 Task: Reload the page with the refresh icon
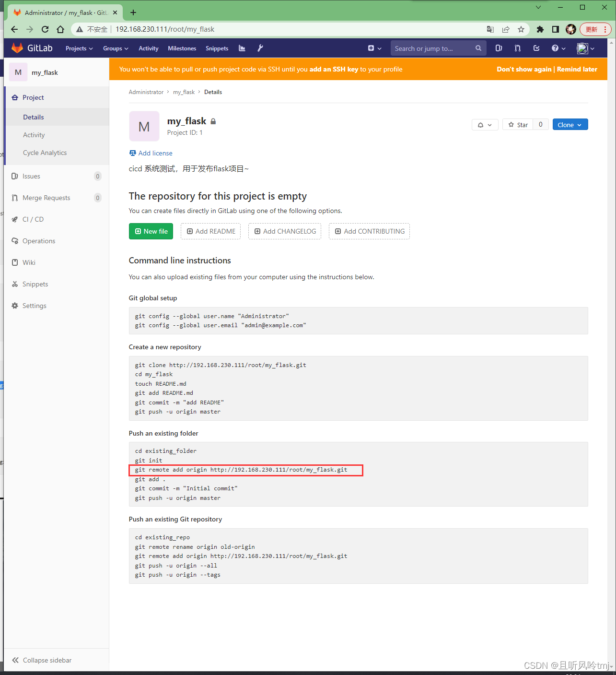coord(45,29)
